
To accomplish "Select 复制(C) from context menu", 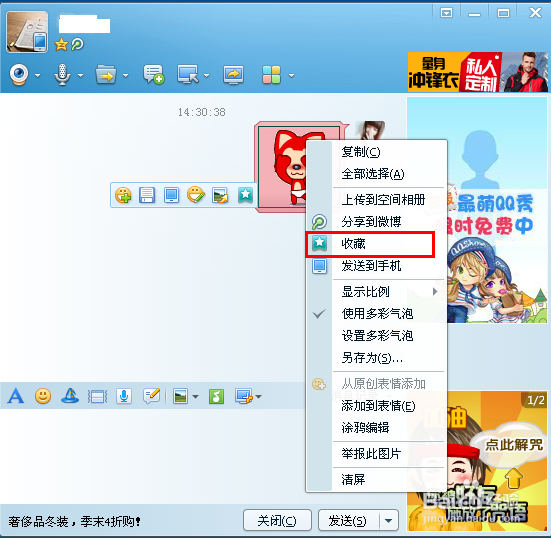I will [x=377, y=152].
